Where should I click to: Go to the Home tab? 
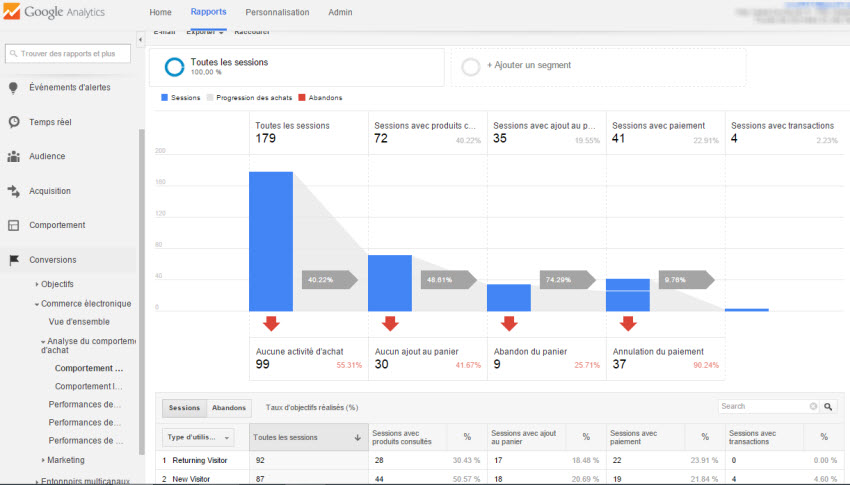160,12
